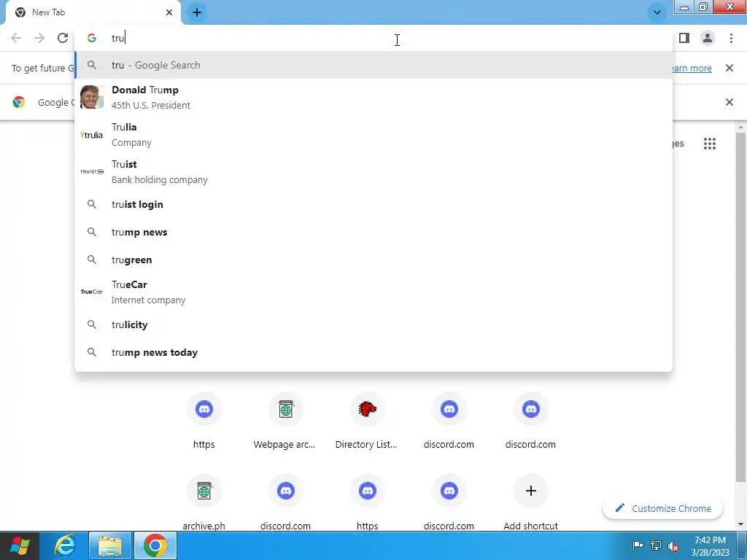Select the 'trump news' suggestion
Image resolution: width=747 pixels, height=560 pixels.
pyautogui.click(x=373, y=233)
